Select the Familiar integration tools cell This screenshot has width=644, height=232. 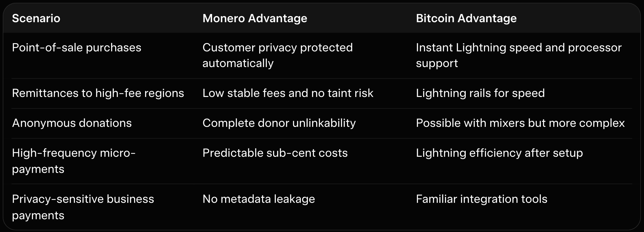coord(481,199)
